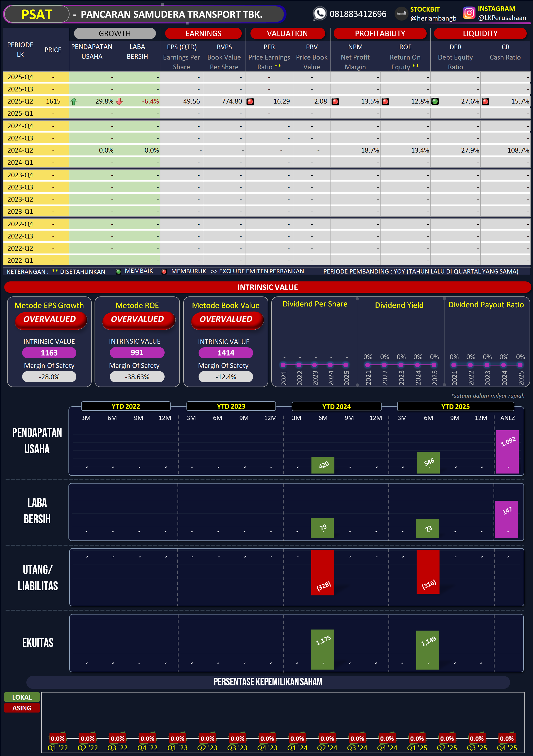Click red indicator beside CR 15.7%
The height and width of the screenshot is (756, 533).
[x=485, y=102]
